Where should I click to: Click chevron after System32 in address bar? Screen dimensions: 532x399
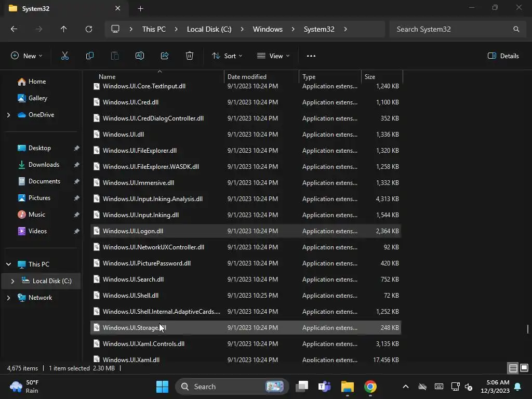point(345,29)
